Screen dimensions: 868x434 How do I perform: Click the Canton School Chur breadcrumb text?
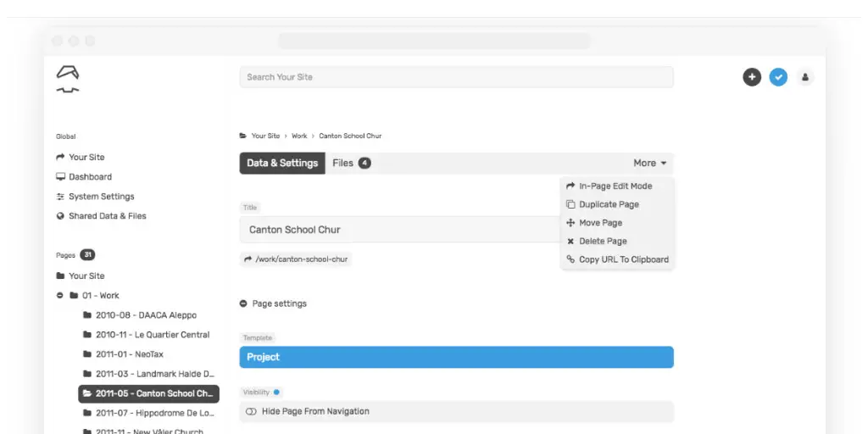350,136
